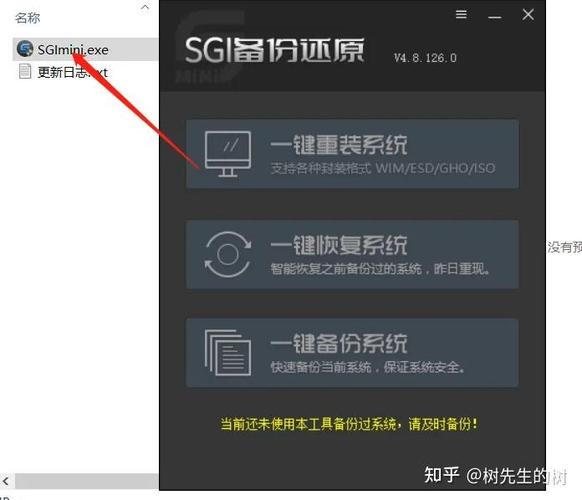
Task: Click the left scroll arrow in explorer
Action: click(6, 481)
